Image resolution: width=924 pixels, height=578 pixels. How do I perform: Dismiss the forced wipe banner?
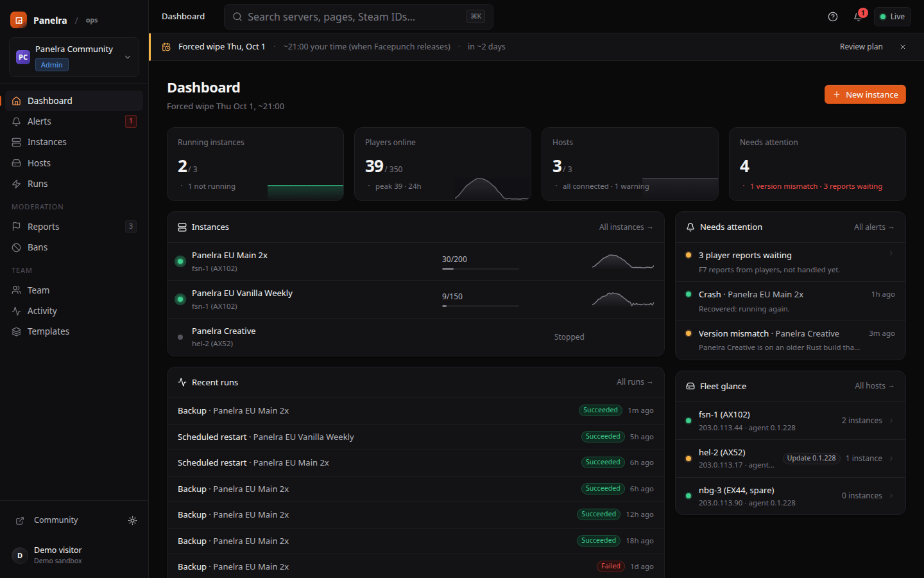[x=903, y=47]
